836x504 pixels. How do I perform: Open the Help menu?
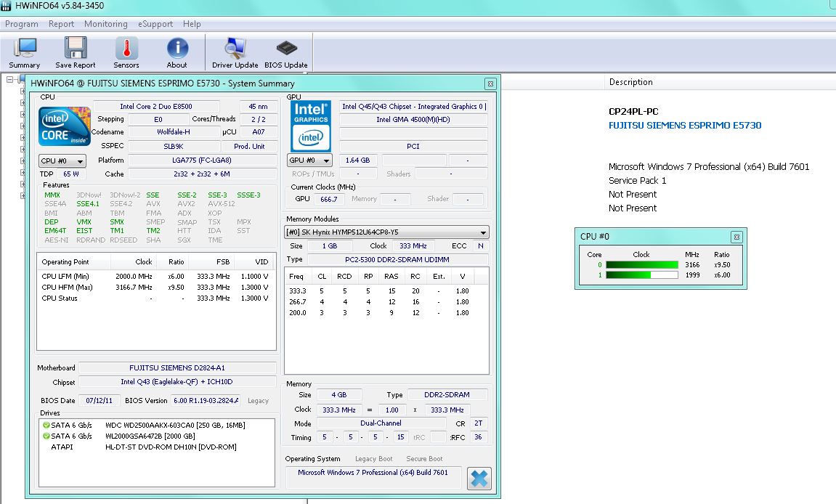(192, 24)
